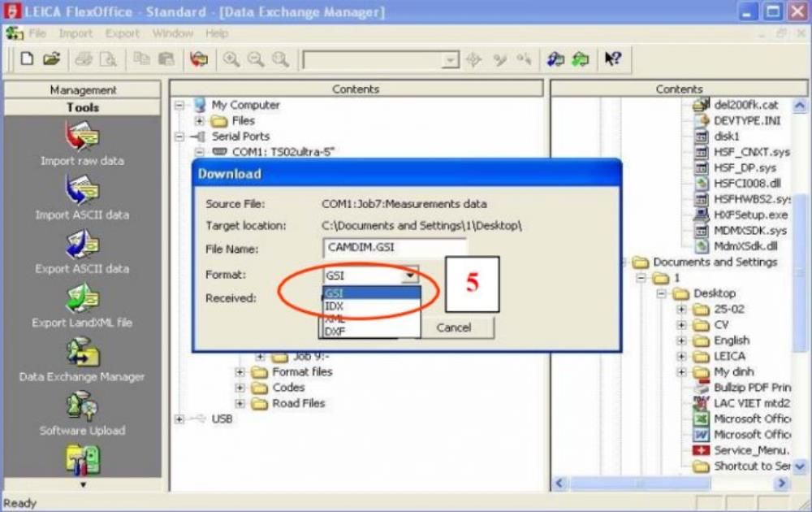The height and width of the screenshot is (512, 812).
Task: Open Export LandXML file tool
Action: click(x=82, y=299)
